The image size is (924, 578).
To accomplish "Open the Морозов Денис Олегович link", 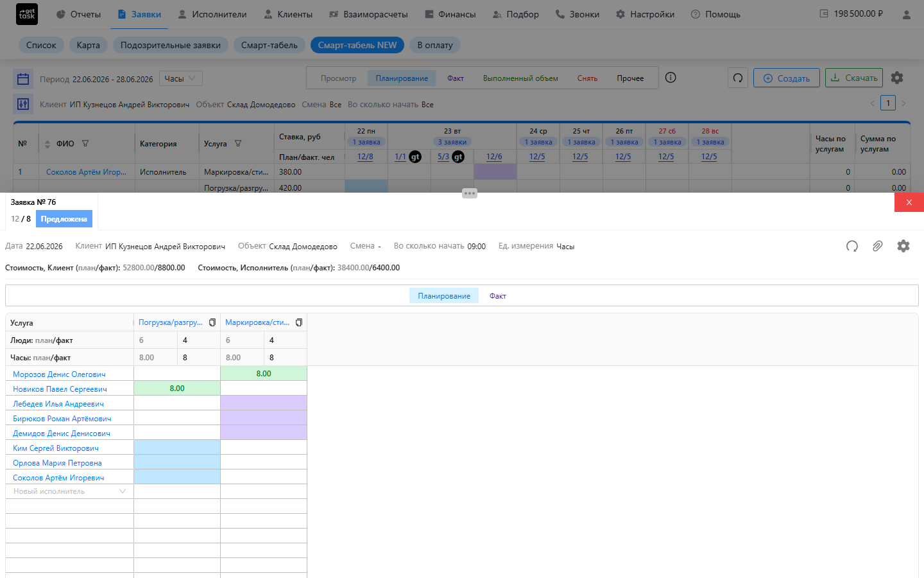I will [59, 374].
